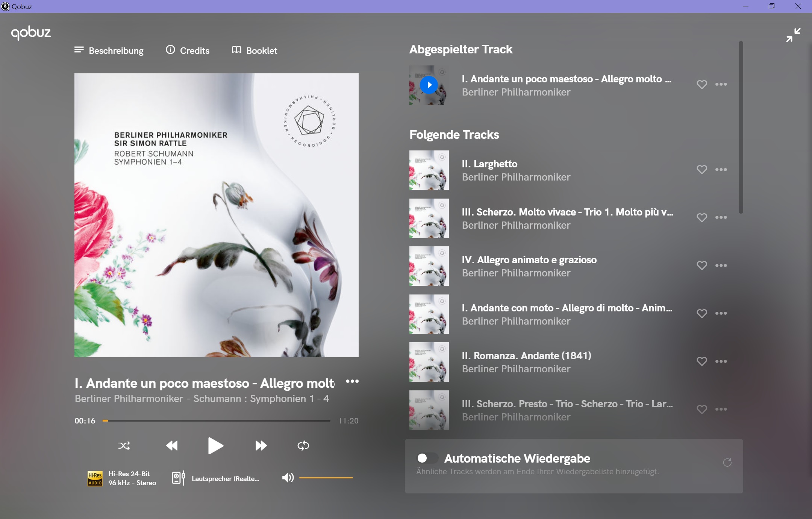
Task: Mute the volume speaker icon
Action: (x=288, y=478)
